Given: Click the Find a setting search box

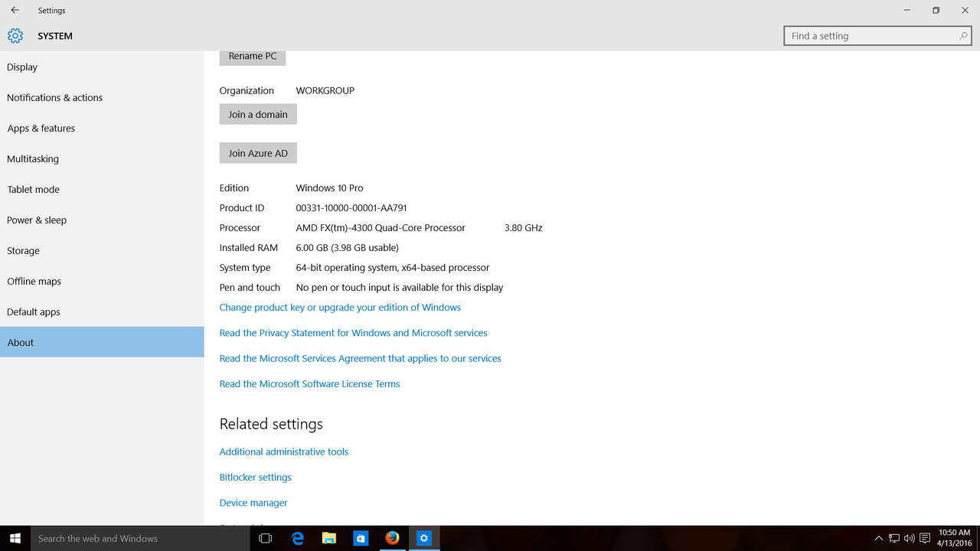Looking at the screenshot, I should 878,36.
